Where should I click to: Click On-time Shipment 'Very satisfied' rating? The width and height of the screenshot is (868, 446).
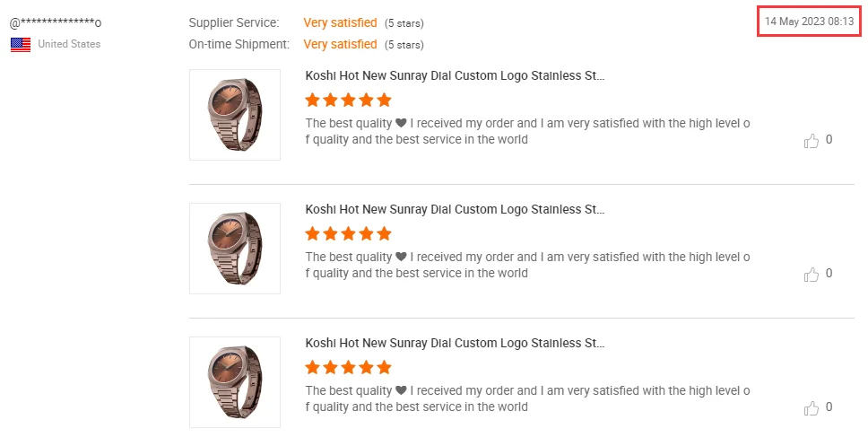click(x=340, y=44)
